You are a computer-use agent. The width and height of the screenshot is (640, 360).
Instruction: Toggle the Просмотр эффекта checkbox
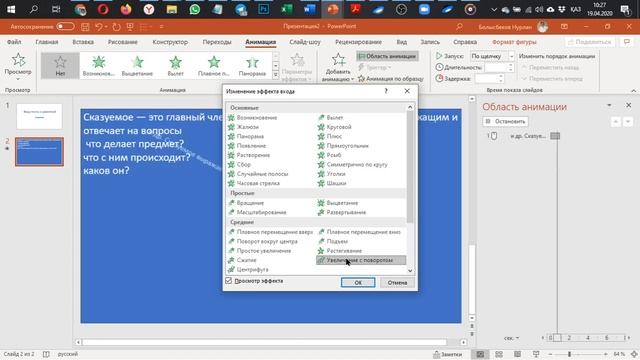click(229, 281)
